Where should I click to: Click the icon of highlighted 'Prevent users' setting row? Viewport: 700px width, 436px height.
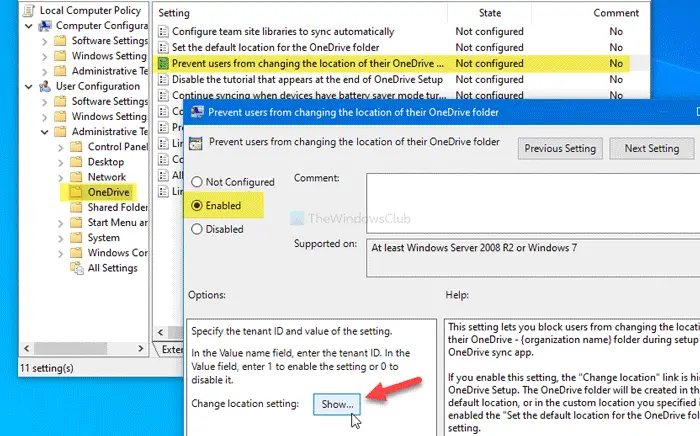point(163,63)
